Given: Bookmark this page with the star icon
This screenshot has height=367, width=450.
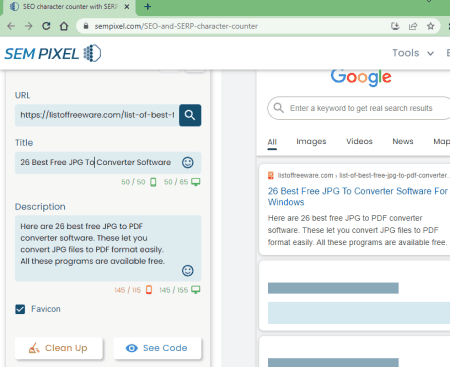Looking at the screenshot, I should pos(431,26).
